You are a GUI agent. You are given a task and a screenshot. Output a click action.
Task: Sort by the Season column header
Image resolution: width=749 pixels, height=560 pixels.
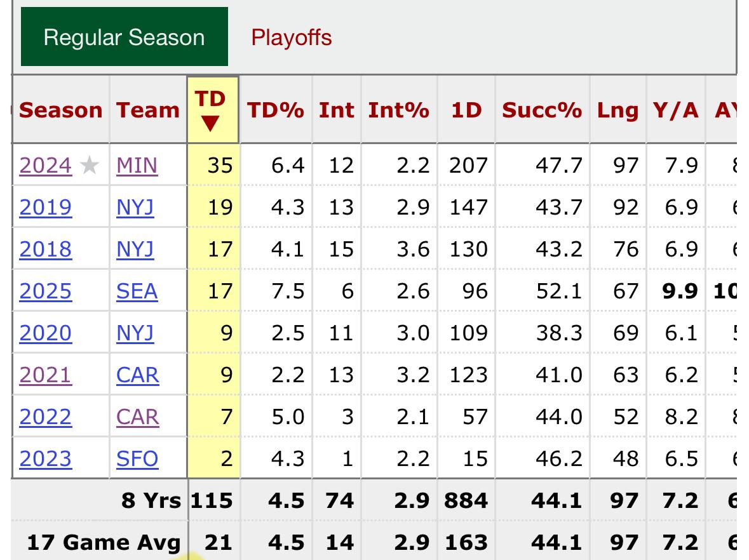coord(61,110)
